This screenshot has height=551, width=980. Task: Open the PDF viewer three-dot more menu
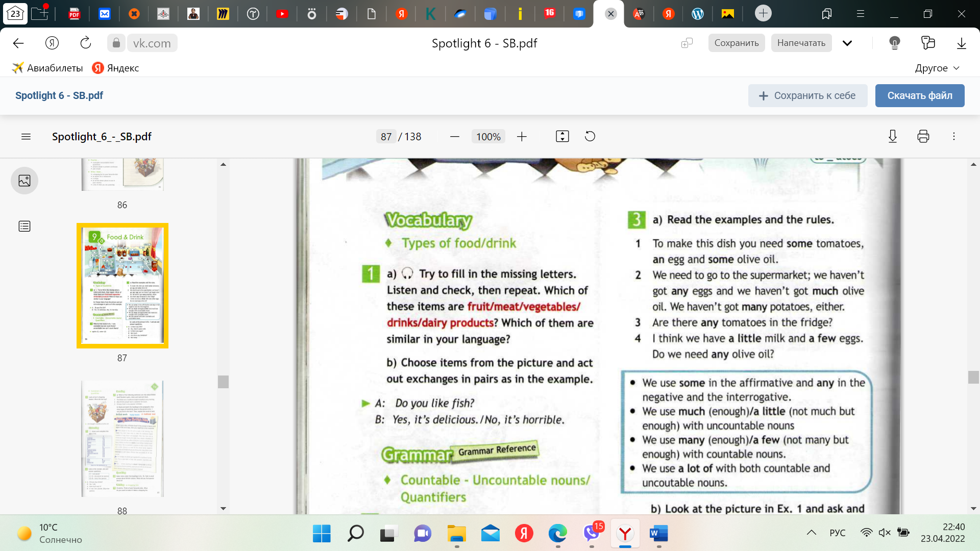point(954,136)
